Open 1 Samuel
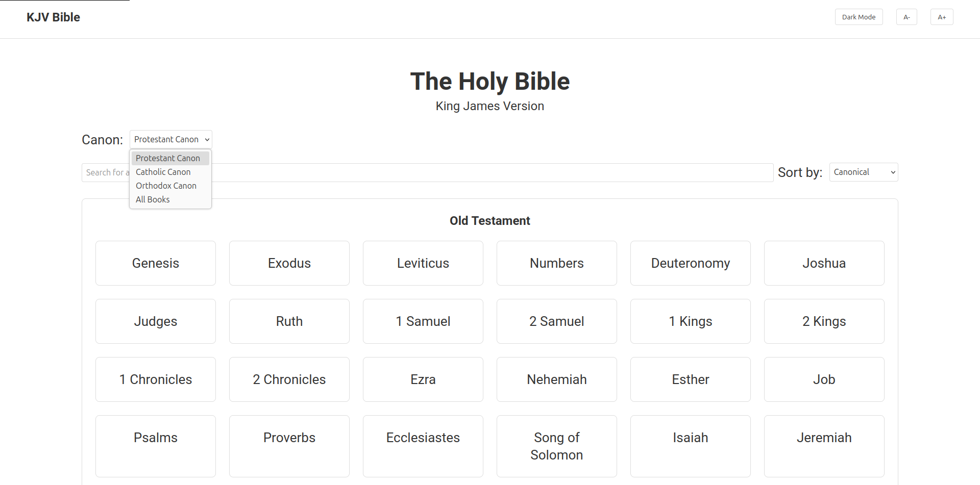Image resolution: width=980 pixels, height=485 pixels. [423, 321]
